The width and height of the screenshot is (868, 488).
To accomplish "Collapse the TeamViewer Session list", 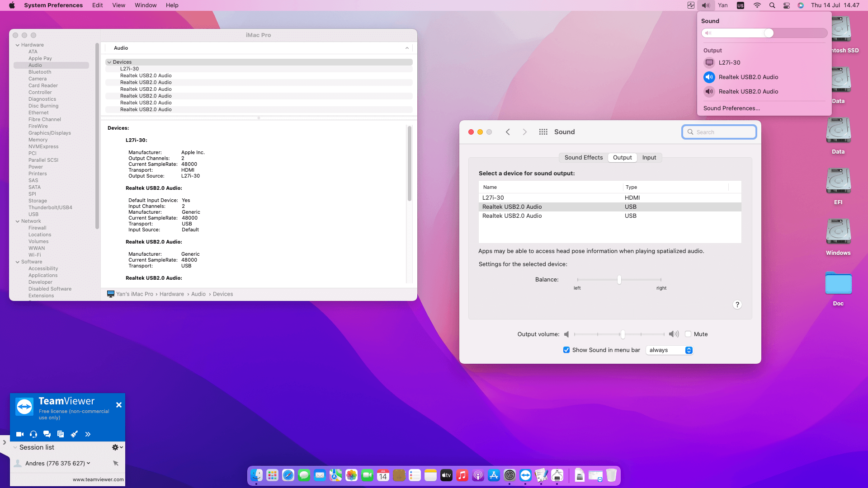I will 15,447.
